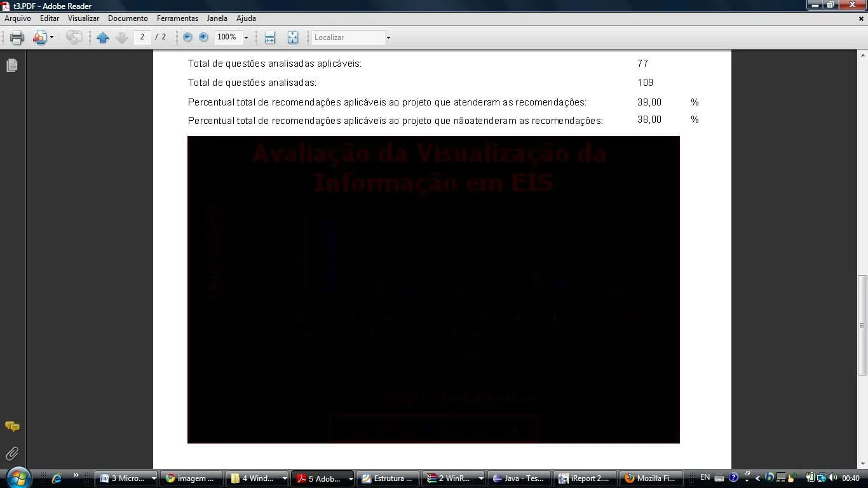Switch to the 'Estrutura' taskbar window
This screenshot has width=868, height=488.
[x=390, y=478]
